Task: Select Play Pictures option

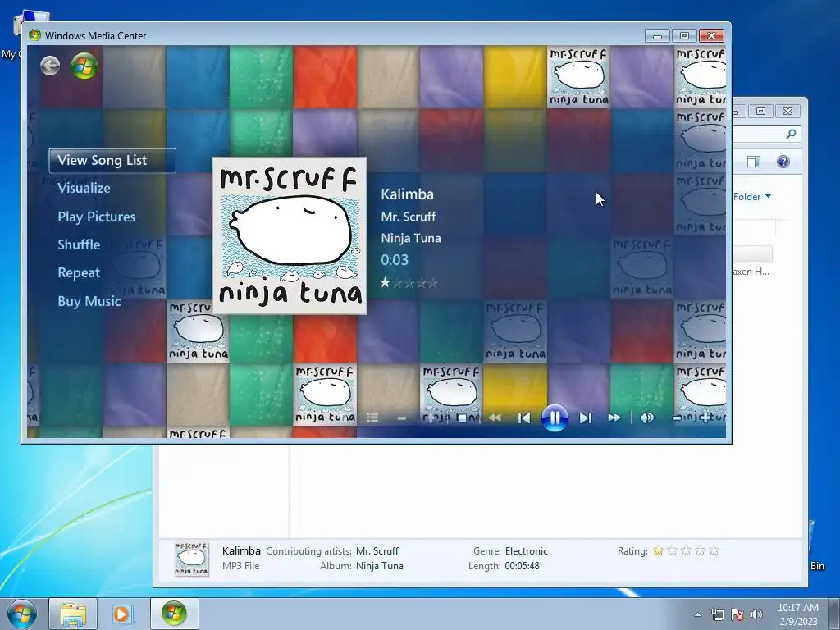Action: (97, 217)
